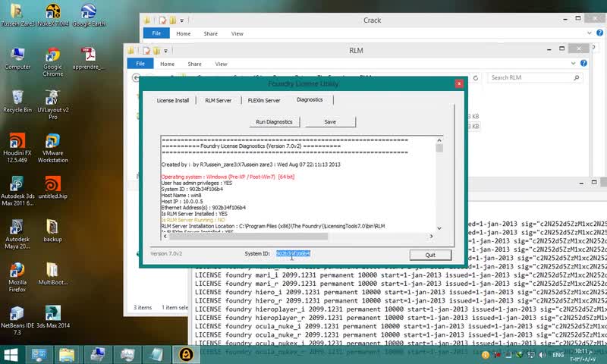Click the volume speaker tray icon

[543, 355]
